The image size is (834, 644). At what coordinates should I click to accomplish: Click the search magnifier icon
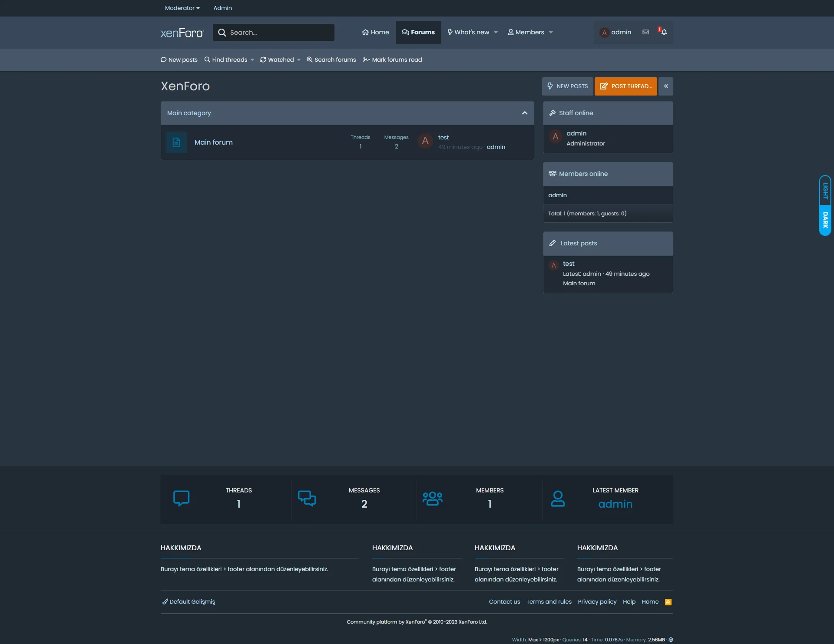222,33
